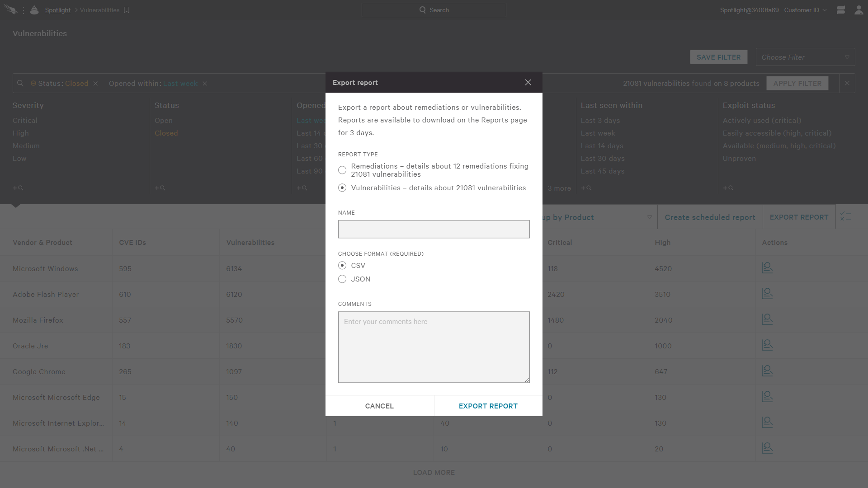Screen dimensions: 868x488
Task: Expand the 3 more options
Action: click(x=559, y=188)
